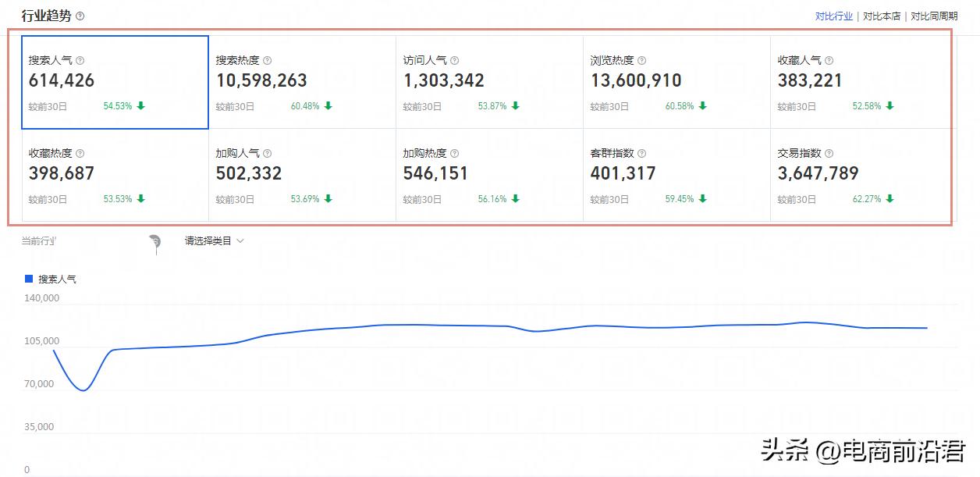This screenshot has width=980, height=477.
Task: Open the 请选择类目 category dropdown
Action: click(215, 241)
